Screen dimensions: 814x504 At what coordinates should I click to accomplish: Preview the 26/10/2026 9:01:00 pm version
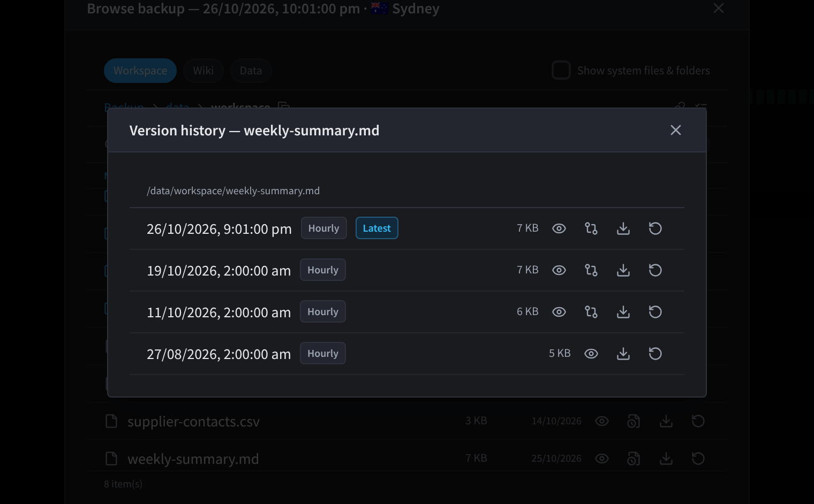click(x=559, y=228)
